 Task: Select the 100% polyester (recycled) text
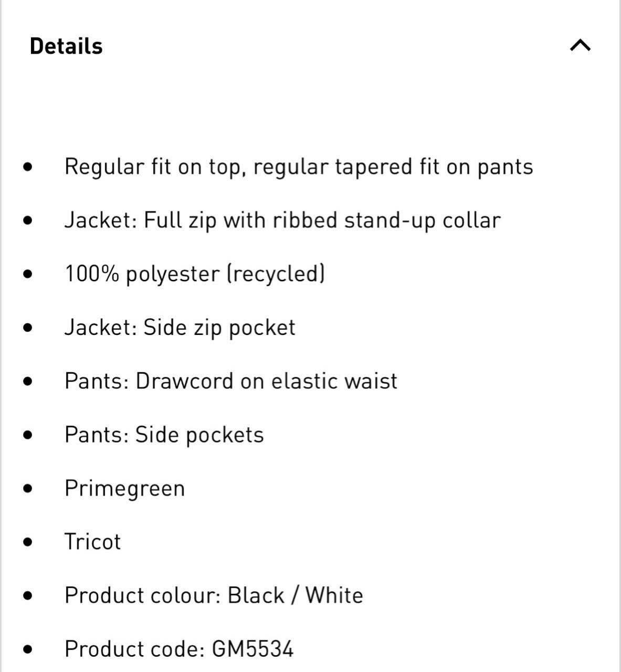(x=195, y=274)
